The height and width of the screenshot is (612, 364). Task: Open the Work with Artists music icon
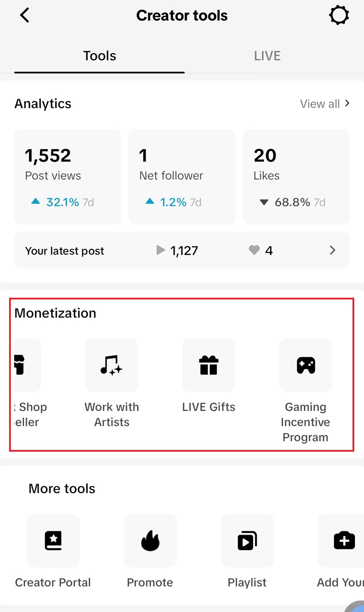tap(111, 365)
